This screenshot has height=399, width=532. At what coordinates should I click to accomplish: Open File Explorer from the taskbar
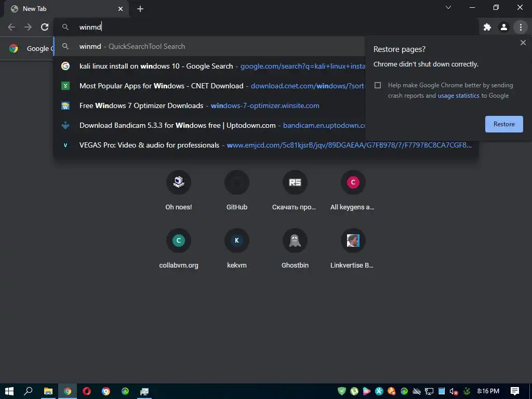48,391
